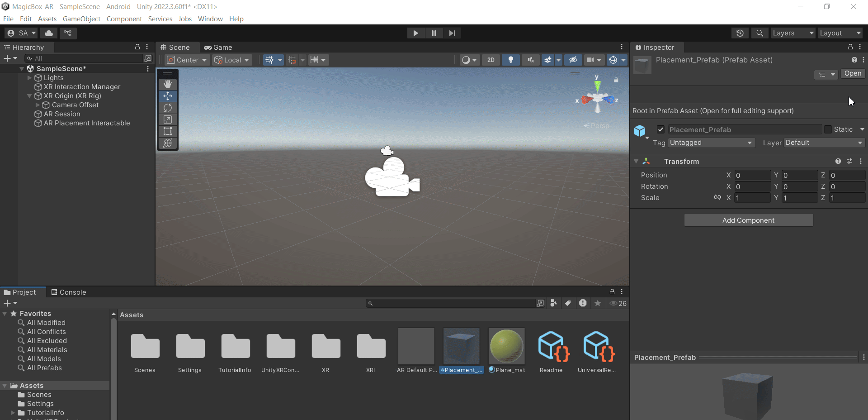Image resolution: width=868 pixels, height=420 pixels.
Task: Unmute scene audio
Action: [530, 60]
